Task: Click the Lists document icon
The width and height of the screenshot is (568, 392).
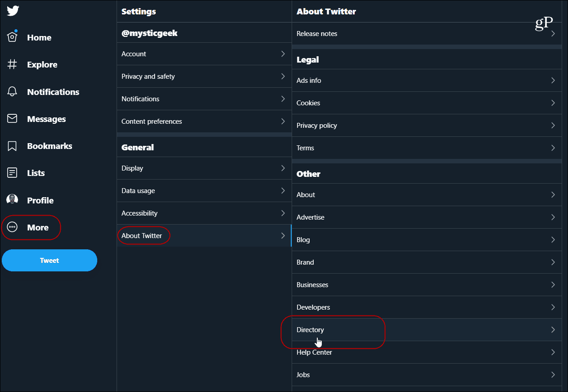Action: point(12,173)
